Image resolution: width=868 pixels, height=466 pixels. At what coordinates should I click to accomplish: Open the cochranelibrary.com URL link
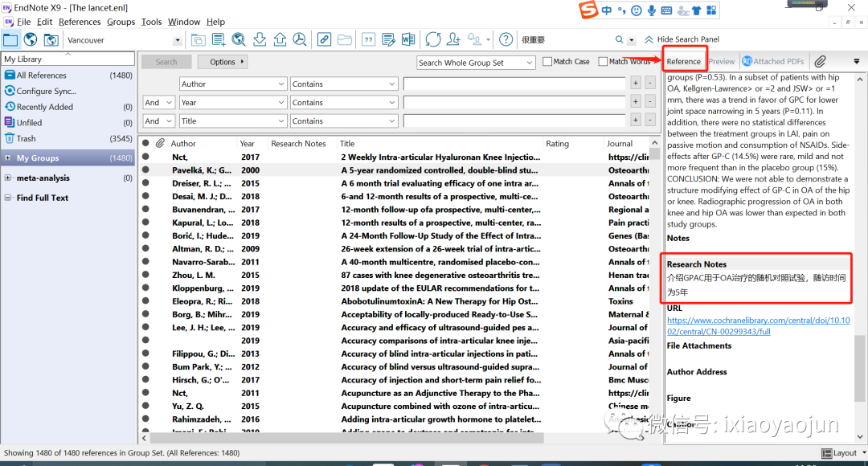(x=758, y=326)
